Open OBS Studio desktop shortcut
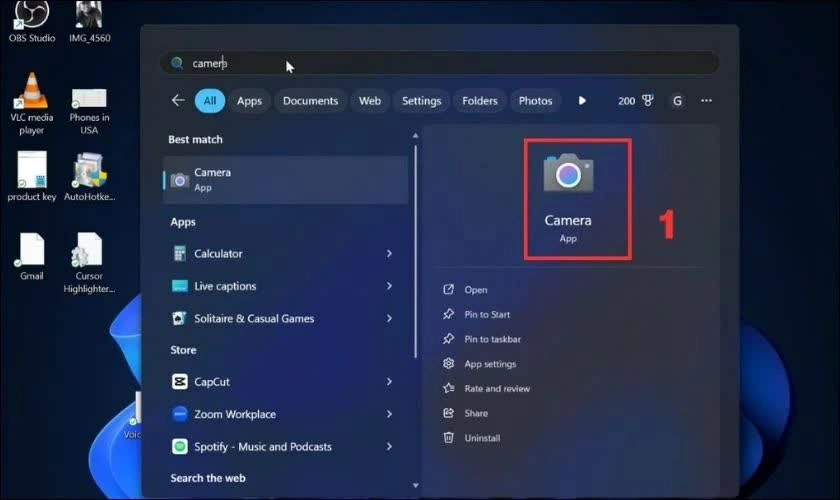The image size is (840, 500). (x=32, y=21)
